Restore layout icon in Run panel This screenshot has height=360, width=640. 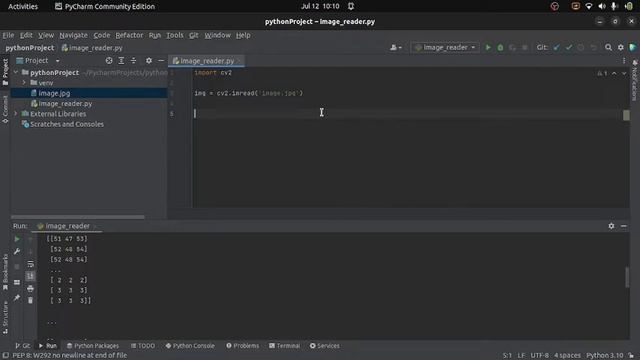pyautogui.click(x=17, y=282)
